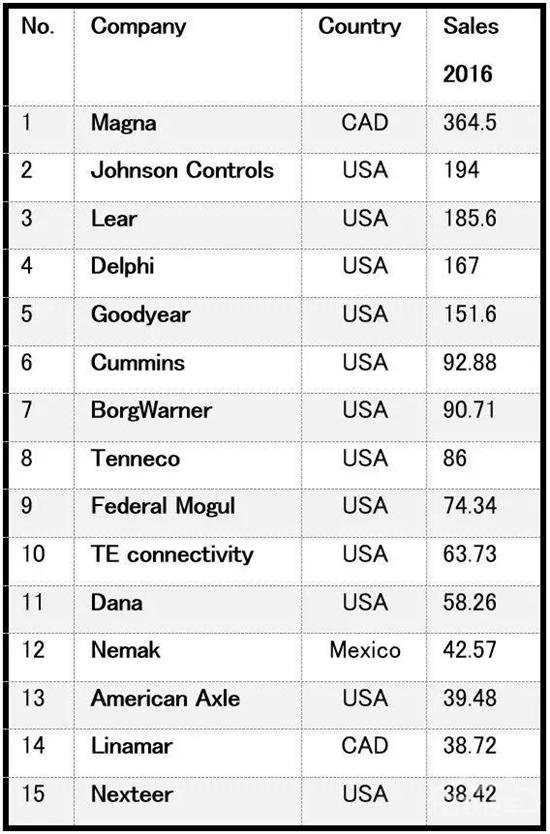Click the Sales 2016 column header
Screen dimensions: 550x834
[x=471, y=49]
